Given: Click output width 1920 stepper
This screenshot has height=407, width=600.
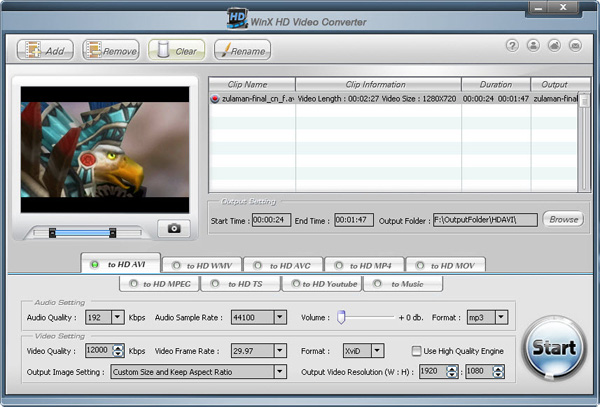Looking at the screenshot, I should [452, 371].
